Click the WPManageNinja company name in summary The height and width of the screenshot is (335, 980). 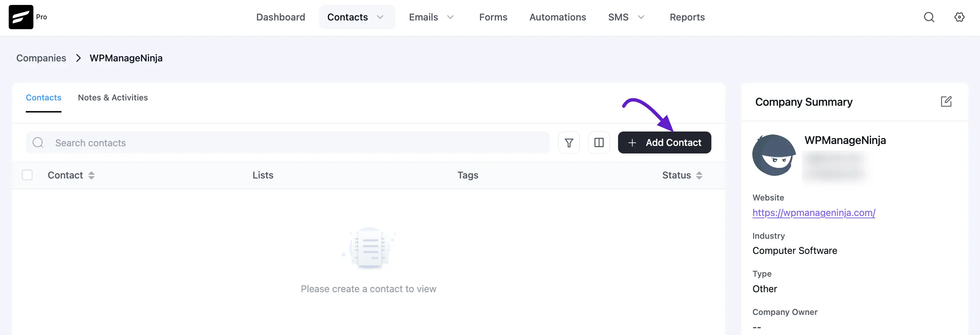[x=845, y=141]
